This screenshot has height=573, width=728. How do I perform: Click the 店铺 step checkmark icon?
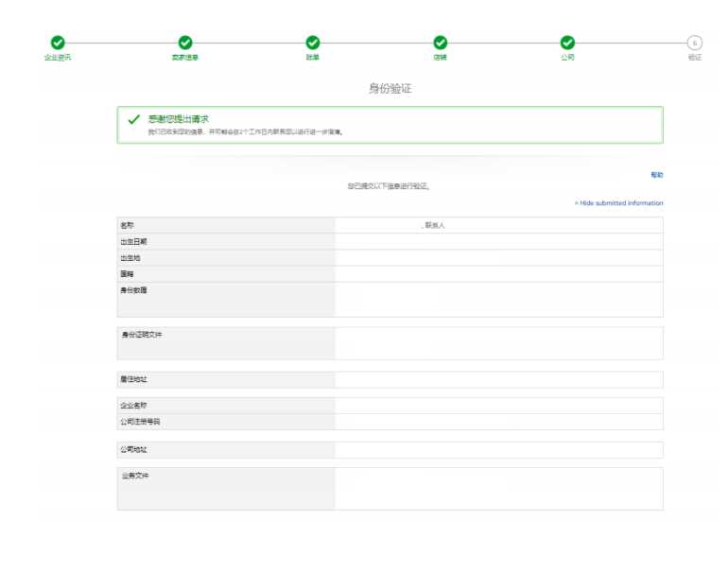click(441, 43)
